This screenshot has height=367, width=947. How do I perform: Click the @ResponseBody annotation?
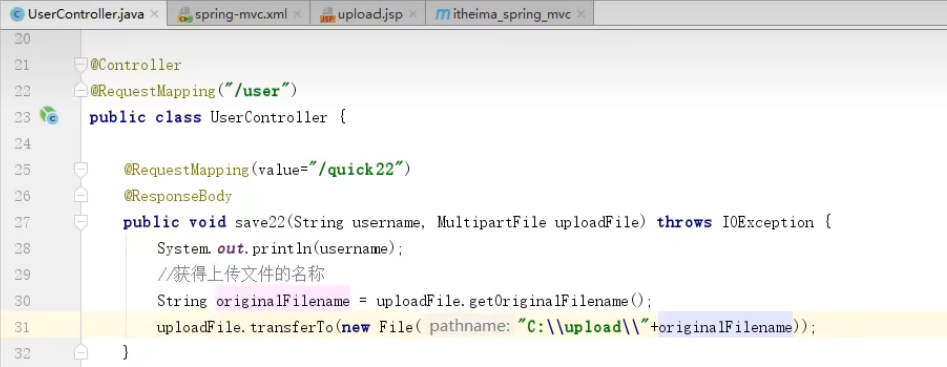(178, 196)
